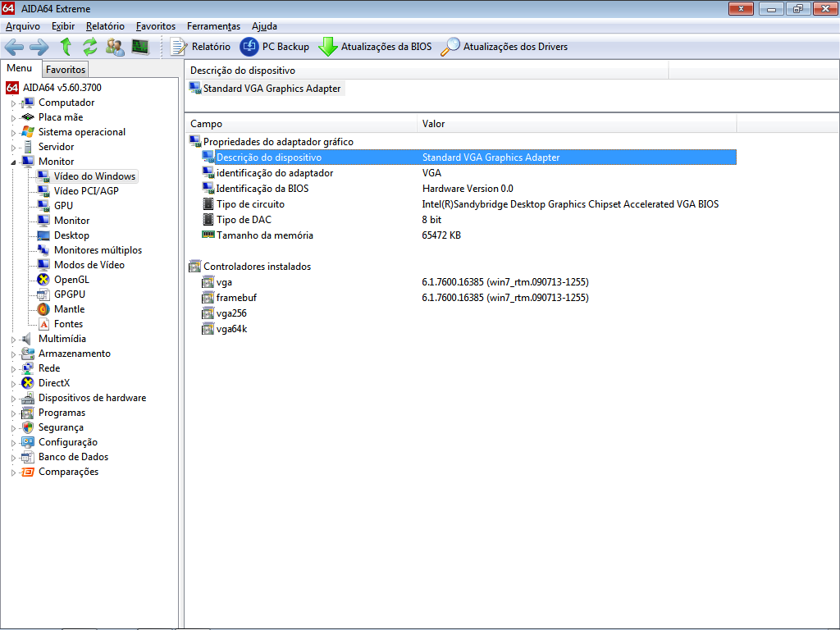This screenshot has width=840, height=630.
Task: Click the Banco de Dados icon
Action: click(x=28, y=457)
